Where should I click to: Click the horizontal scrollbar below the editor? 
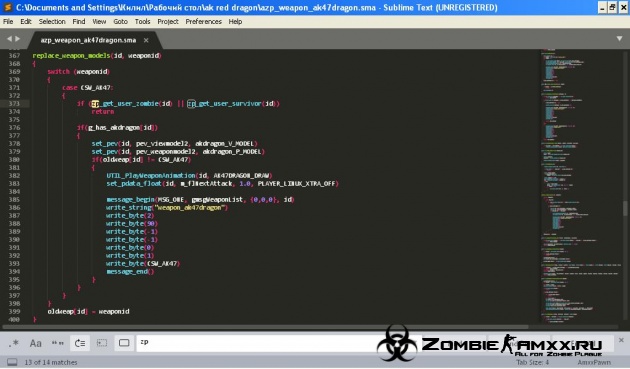coord(265,327)
